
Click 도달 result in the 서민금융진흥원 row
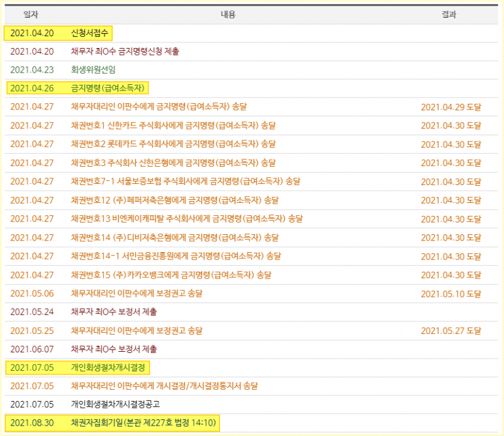coord(451,256)
